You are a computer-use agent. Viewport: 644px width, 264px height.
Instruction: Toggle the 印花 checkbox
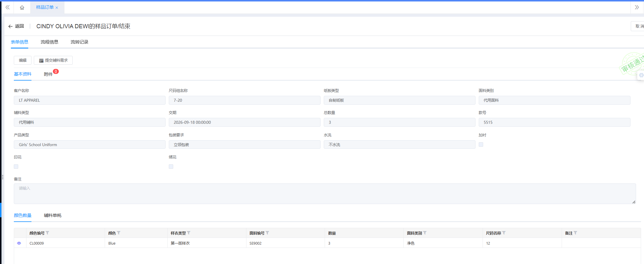point(16,166)
